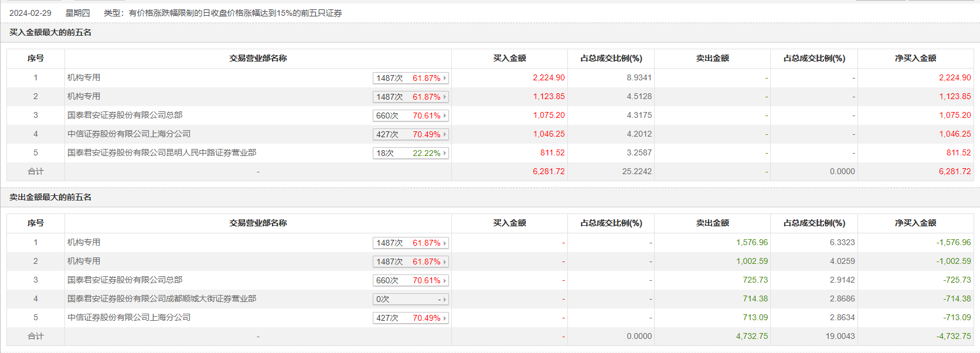This screenshot has width=980, height=353.
Task: Click 交易营业部名称 header in buy table
Action: point(258,59)
